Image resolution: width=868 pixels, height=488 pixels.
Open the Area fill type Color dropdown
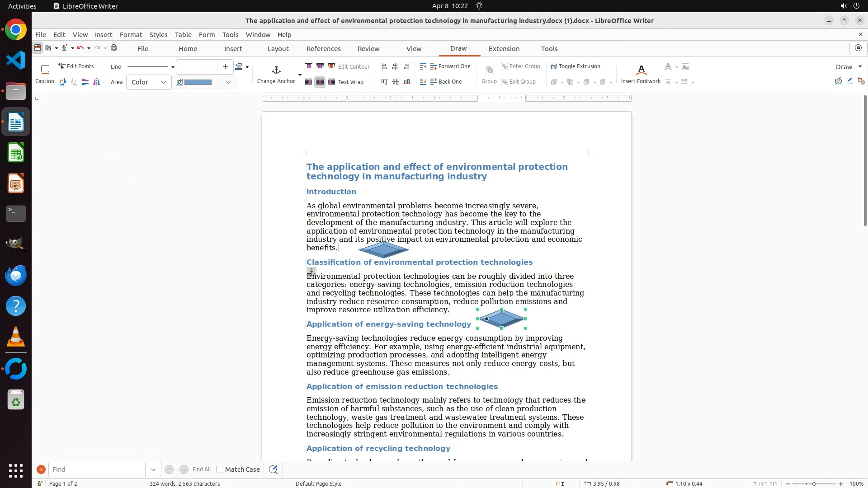tap(149, 82)
